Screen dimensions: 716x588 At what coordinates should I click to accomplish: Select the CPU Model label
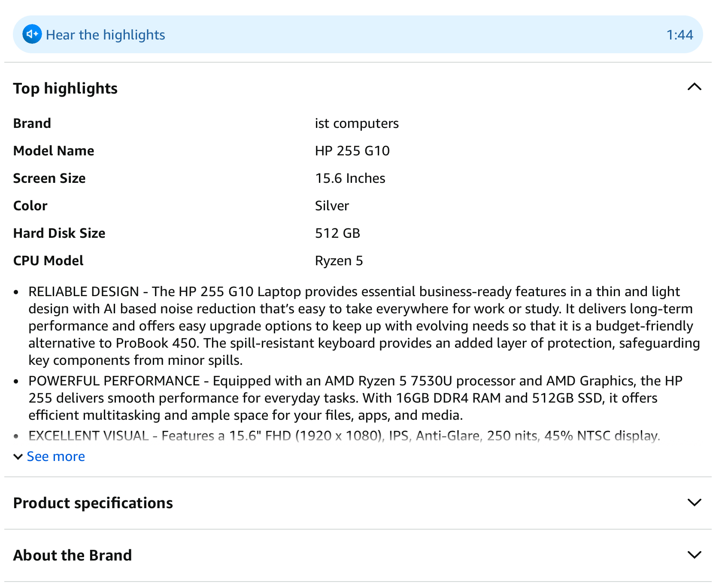point(49,261)
